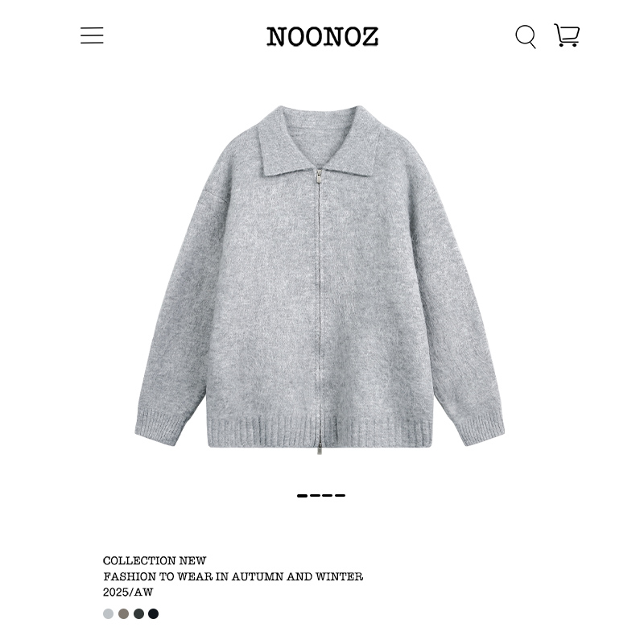This screenshot has height=644, width=644.
Task: Go to the last carousel slide indicator
Action: [340, 496]
